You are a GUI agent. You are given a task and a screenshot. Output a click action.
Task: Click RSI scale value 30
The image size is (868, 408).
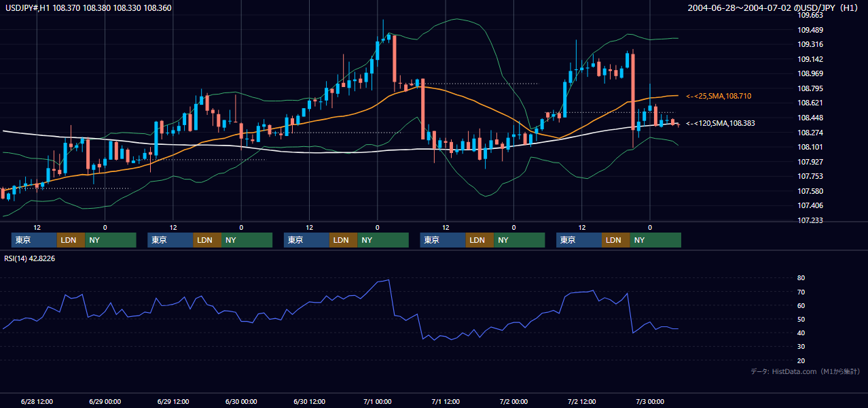pos(801,347)
